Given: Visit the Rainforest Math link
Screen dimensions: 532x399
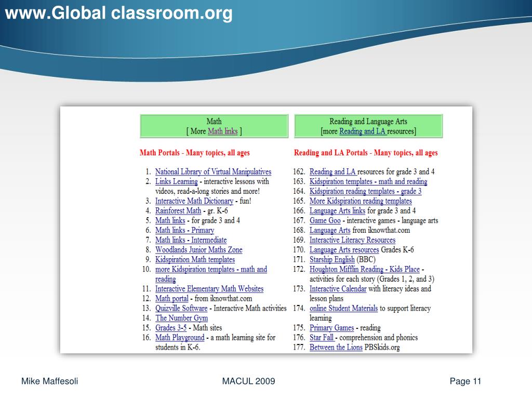Looking at the screenshot, I should pos(178,211).
